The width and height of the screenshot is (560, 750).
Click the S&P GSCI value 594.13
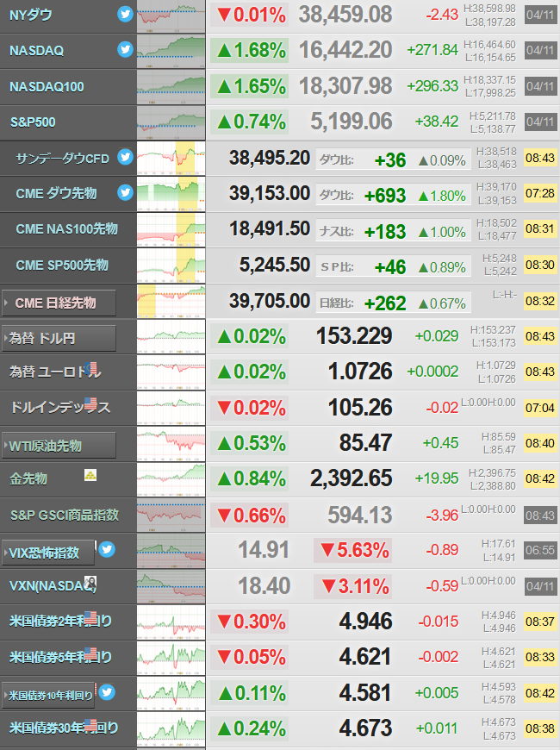coord(360,516)
